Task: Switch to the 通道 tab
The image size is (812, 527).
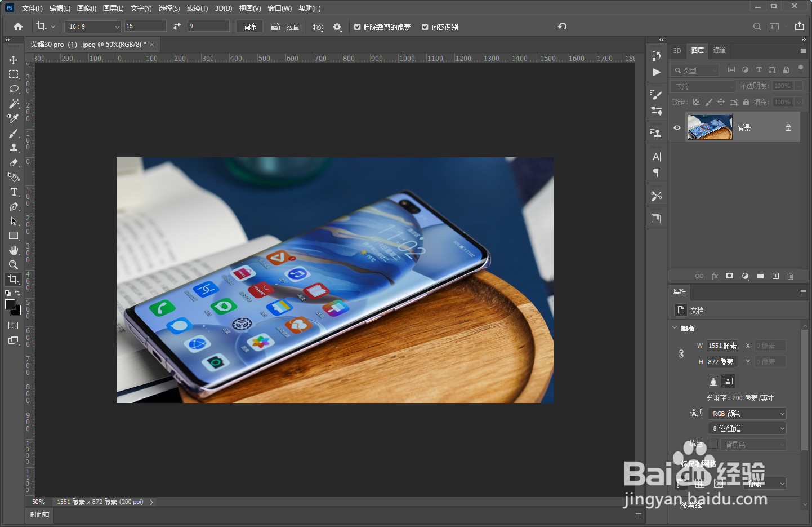Action: click(719, 51)
